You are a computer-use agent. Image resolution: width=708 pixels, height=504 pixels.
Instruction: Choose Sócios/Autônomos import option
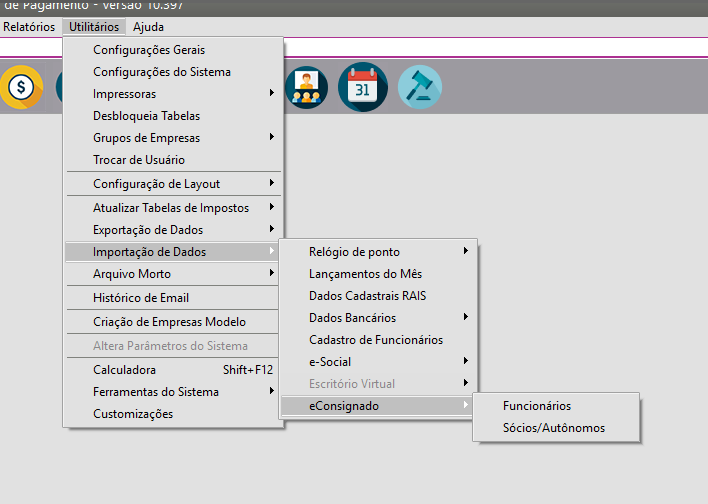(554, 428)
